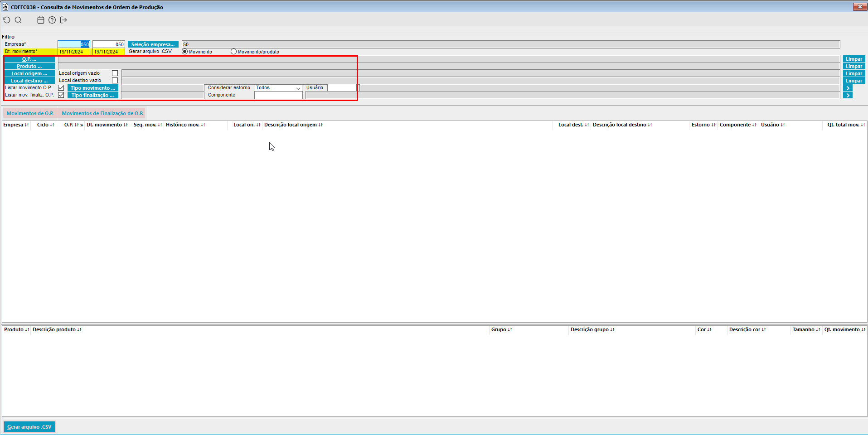The width and height of the screenshot is (868, 435).
Task: Click the Componente input field
Action: tap(278, 95)
